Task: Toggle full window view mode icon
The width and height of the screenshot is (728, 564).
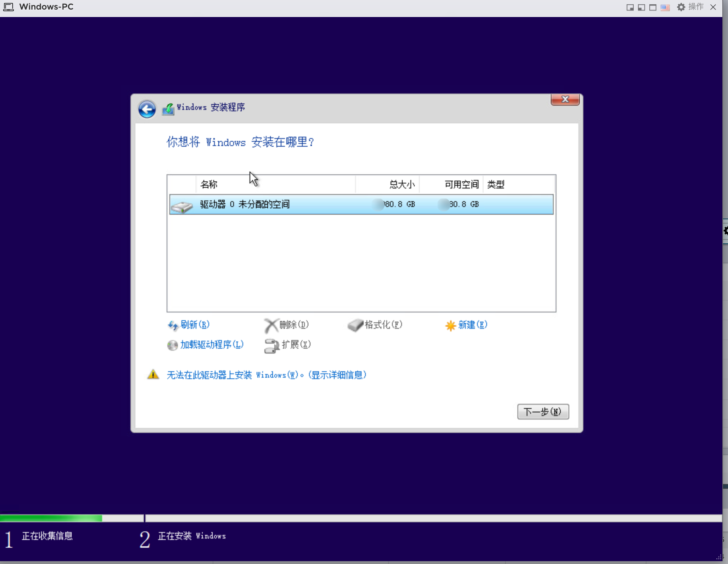Action: [x=653, y=7]
